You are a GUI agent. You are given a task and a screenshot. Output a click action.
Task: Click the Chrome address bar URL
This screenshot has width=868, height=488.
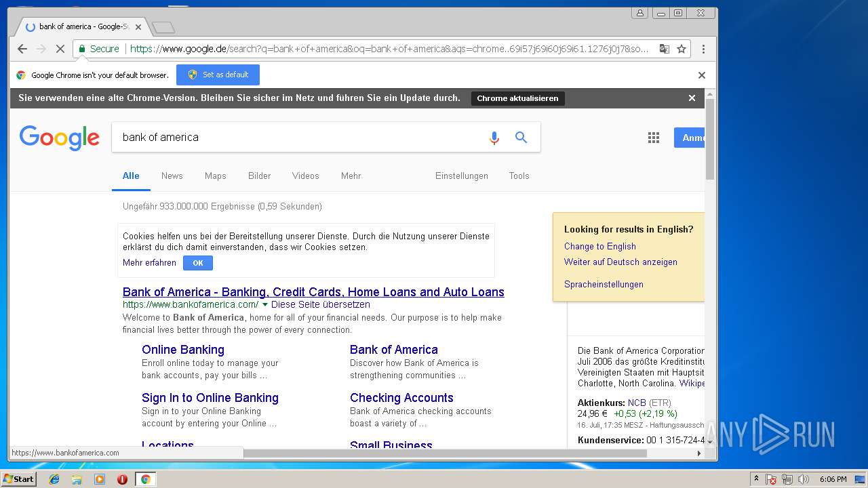coord(389,49)
